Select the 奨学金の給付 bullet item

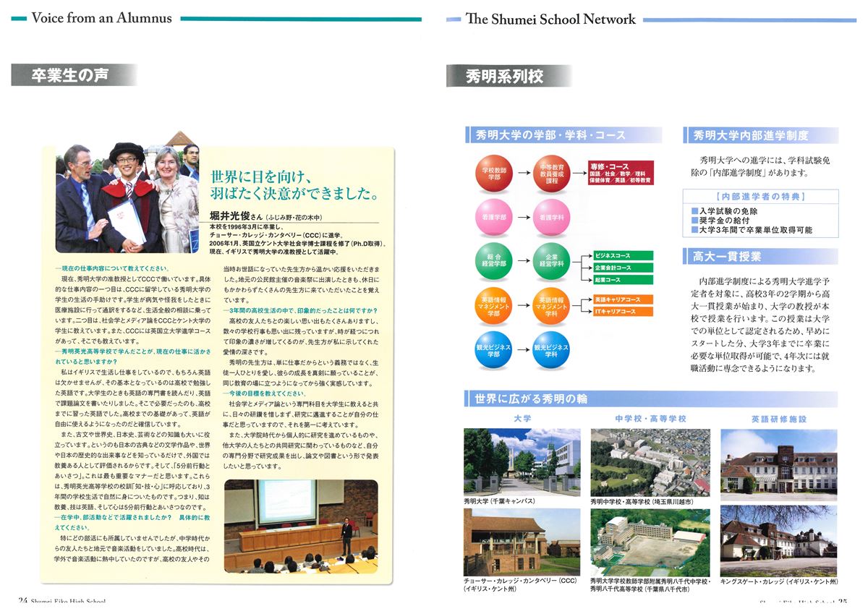click(724, 221)
